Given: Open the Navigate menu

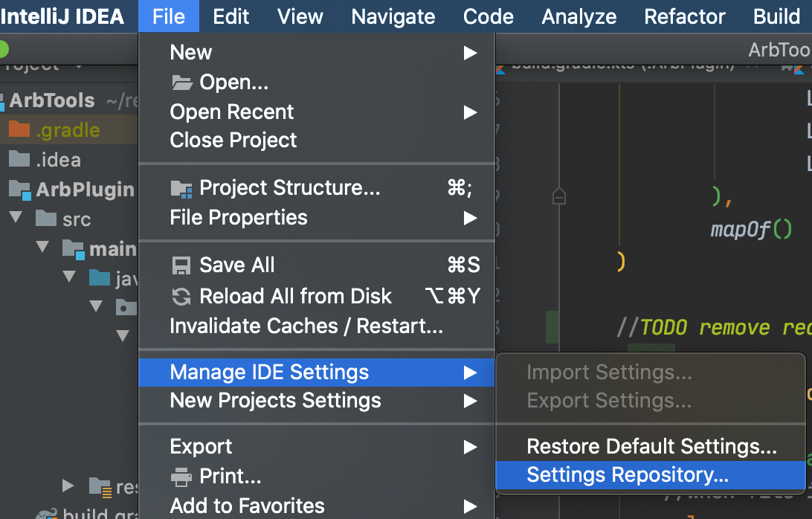Looking at the screenshot, I should click(x=393, y=16).
